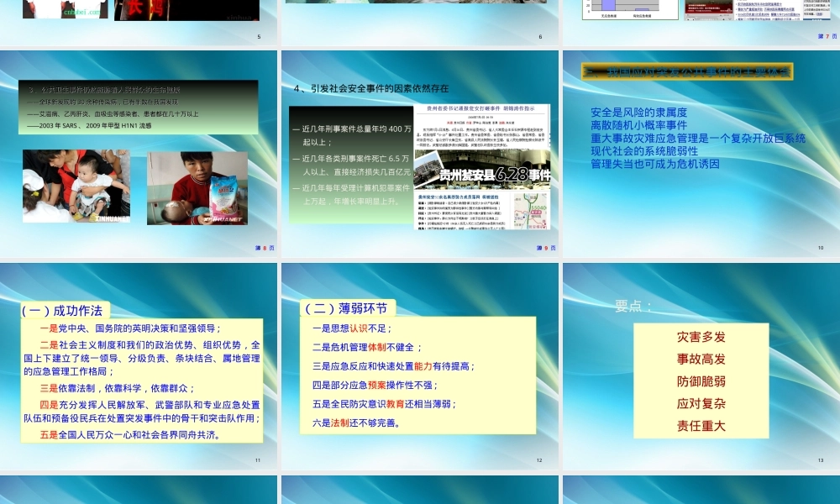Click the red text '责任重大'
The width and height of the screenshot is (840, 504).
(701, 426)
